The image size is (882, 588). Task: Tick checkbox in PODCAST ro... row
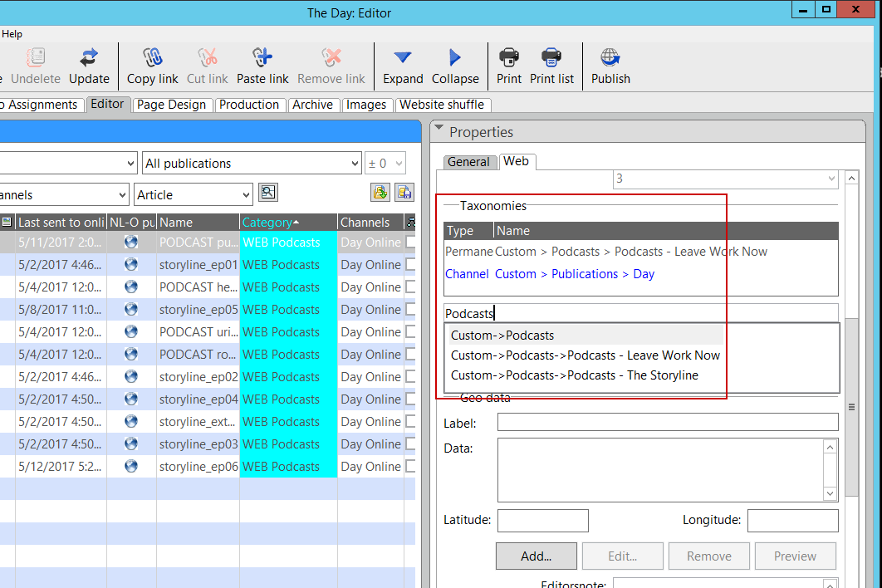click(410, 355)
